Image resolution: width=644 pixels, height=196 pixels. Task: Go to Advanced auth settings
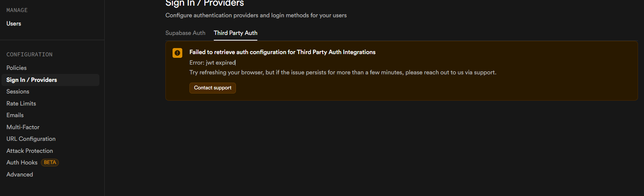point(20,175)
